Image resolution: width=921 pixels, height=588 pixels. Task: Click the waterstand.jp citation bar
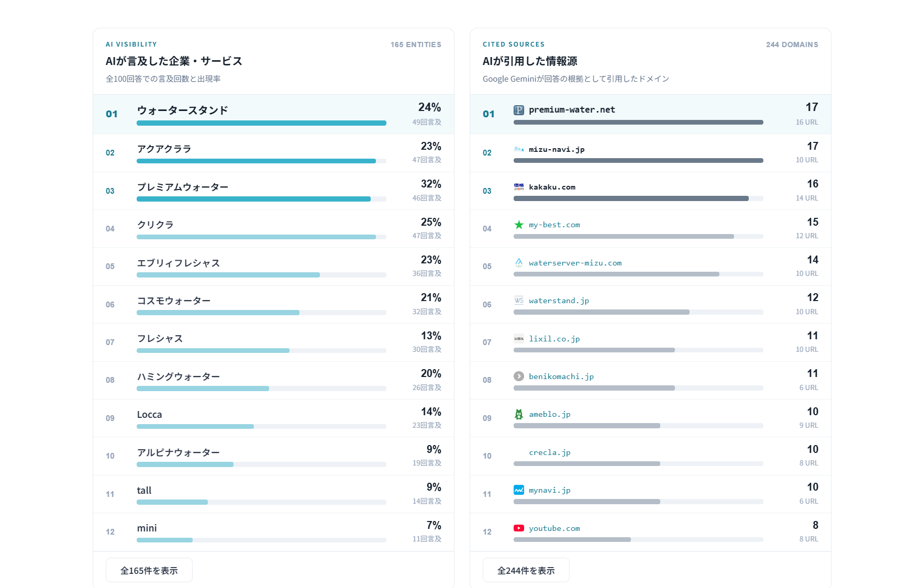(x=638, y=312)
